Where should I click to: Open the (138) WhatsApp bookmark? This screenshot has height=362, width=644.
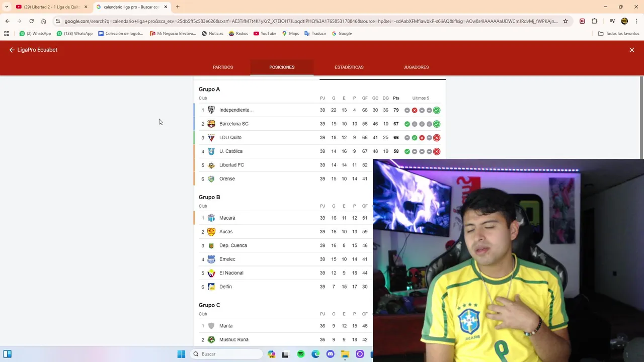74,34
